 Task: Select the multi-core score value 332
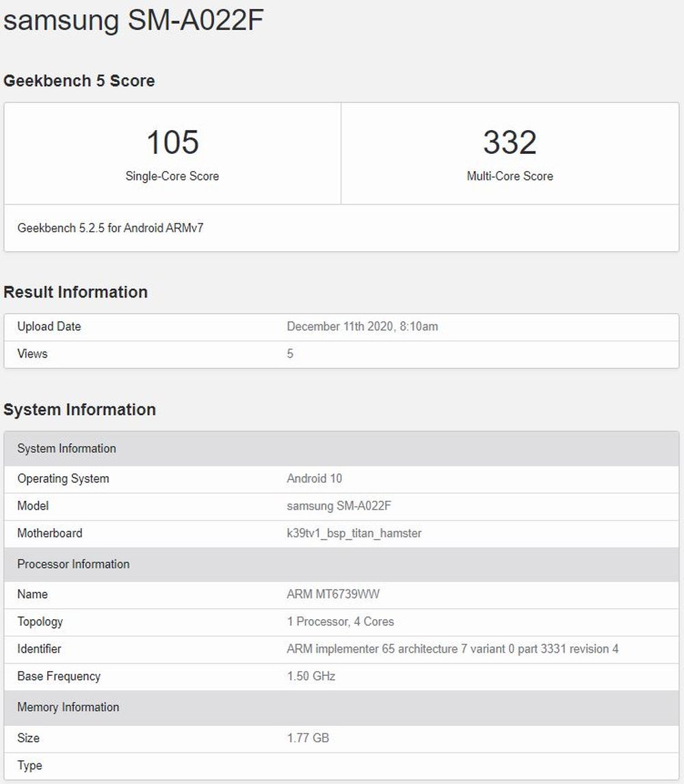click(x=510, y=142)
